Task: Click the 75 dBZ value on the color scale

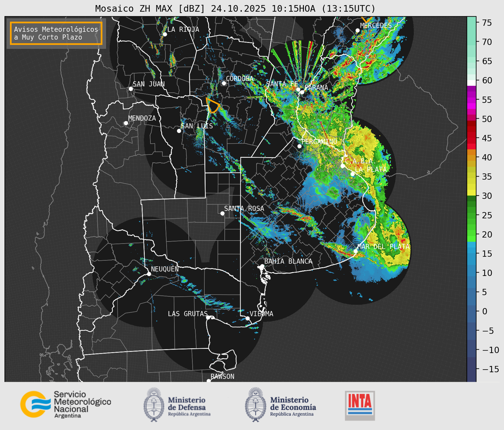Action: [487, 23]
